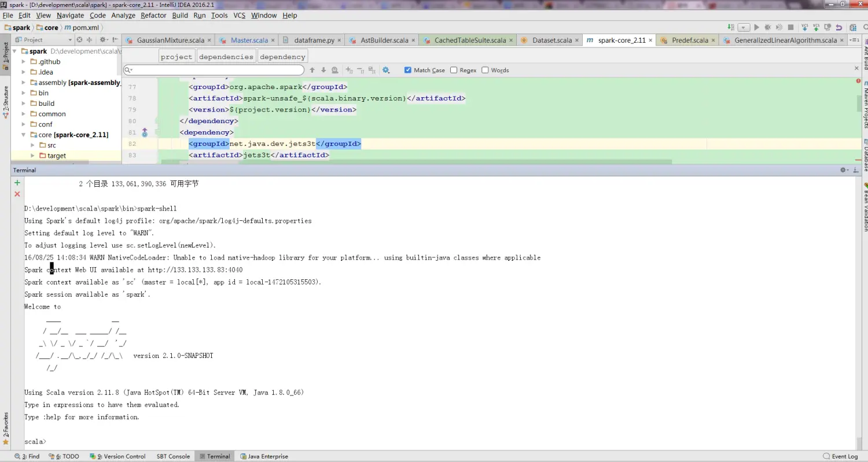This screenshot has width=868, height=462.
Task: Click the Collapse All icon in the Project panel
Action: (89, 39)
